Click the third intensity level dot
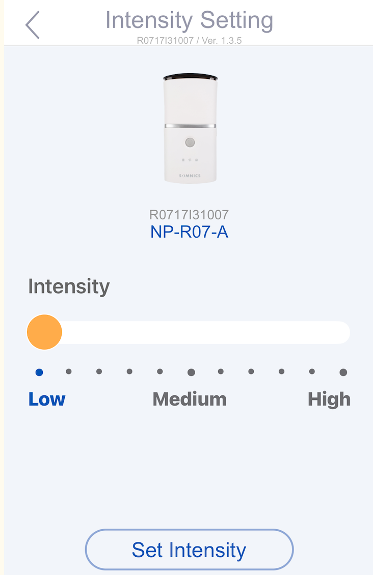Image resolution: width=374 pixels, height=576 pixels. (x=99, y=372)
